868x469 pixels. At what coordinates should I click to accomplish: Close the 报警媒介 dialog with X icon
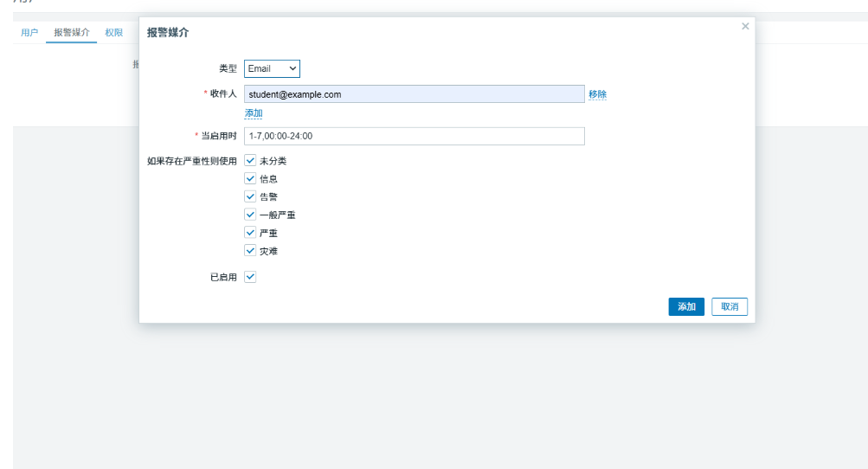click(x=745, y=26)
